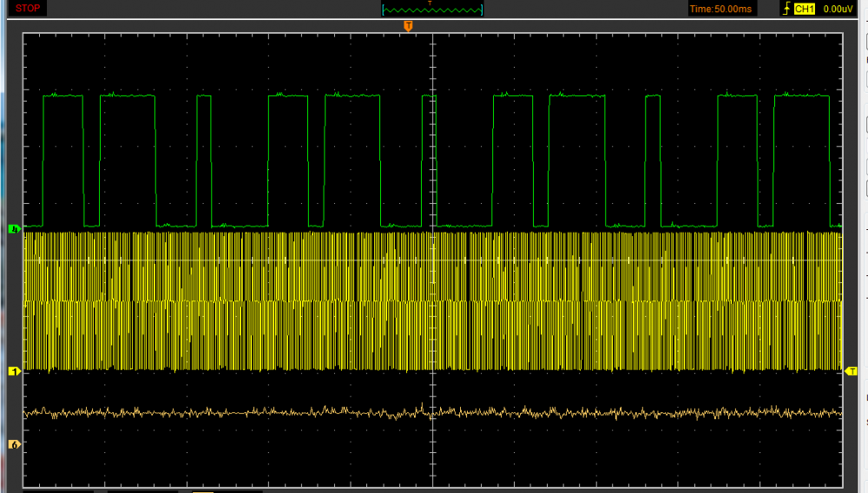
Task: Click the last green pulse at far right
Action: (x=801, y=96)
